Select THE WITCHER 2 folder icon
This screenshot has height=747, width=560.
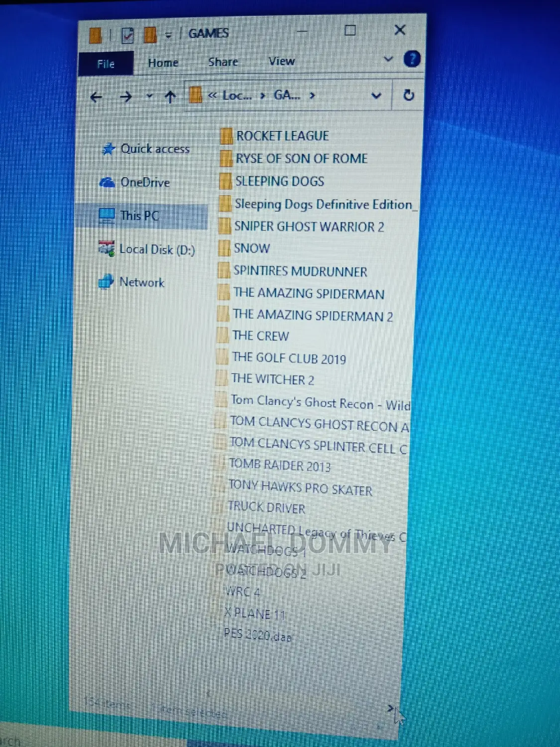pyautogui.click(x=221, y=378)
